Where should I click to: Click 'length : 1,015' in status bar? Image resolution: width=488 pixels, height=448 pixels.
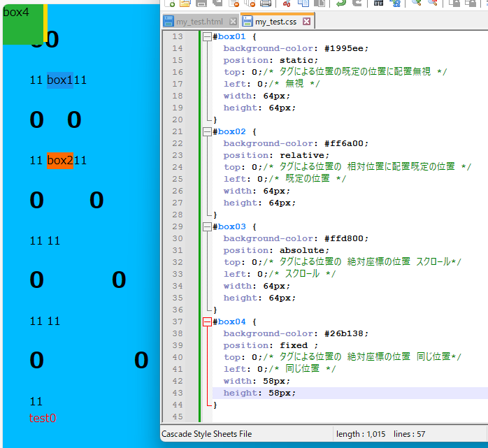[x=361, y=434]
